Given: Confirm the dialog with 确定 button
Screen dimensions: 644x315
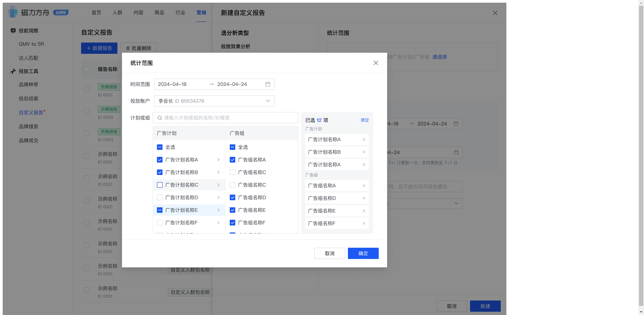Looking at the screenshot, I should click(363, 253).
